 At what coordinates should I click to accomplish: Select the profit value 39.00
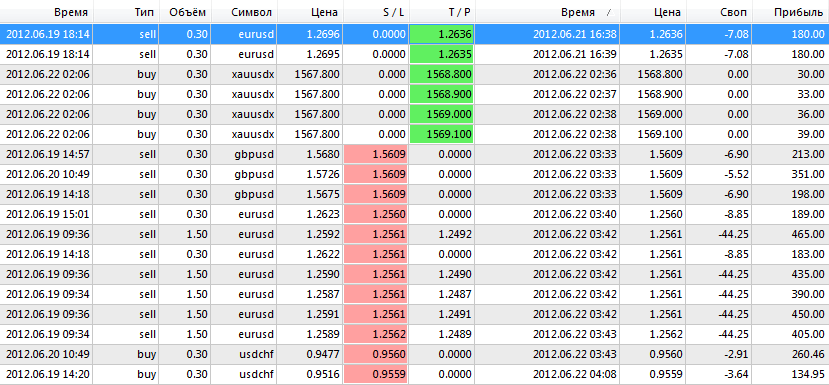811,134
